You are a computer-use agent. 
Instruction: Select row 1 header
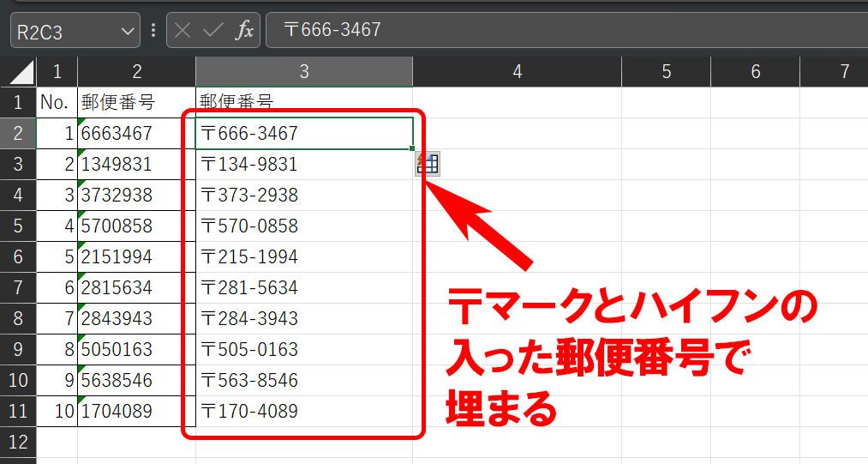tap(18, 103)
